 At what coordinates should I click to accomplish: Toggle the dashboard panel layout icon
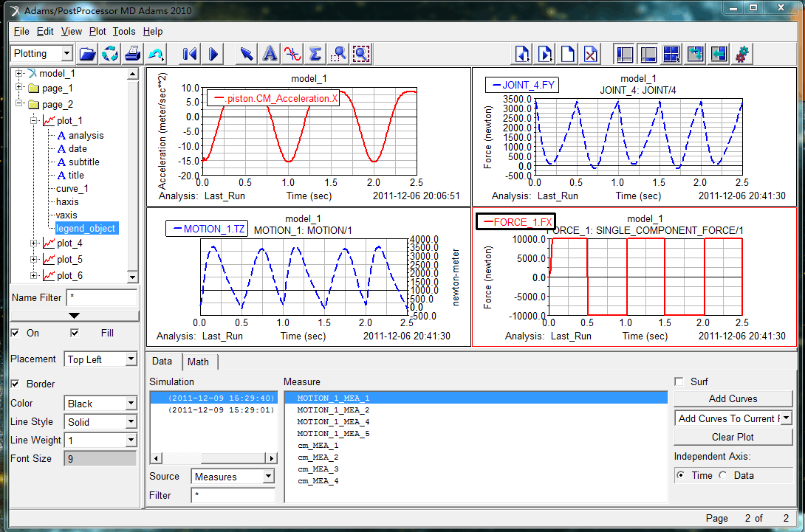[x=648, y=53]
